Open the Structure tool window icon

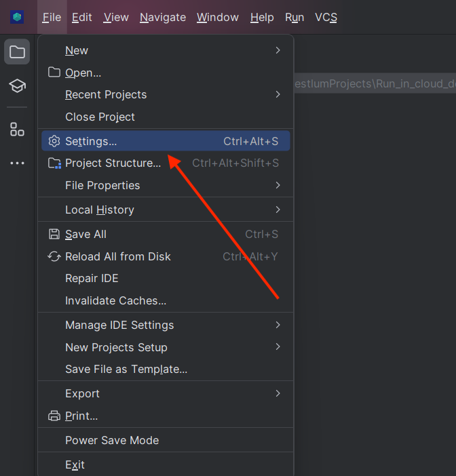[x=17, y=130]
